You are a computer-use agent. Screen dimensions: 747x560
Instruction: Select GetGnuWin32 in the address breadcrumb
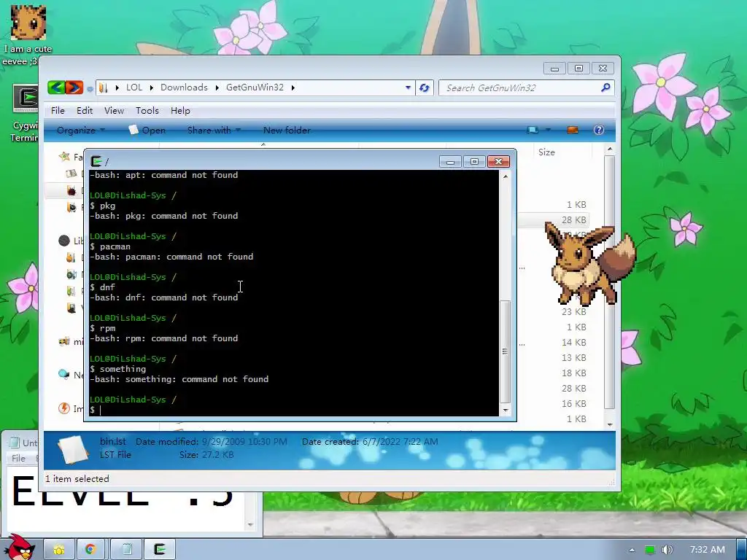pyautogui.click(x=255, y=87)
